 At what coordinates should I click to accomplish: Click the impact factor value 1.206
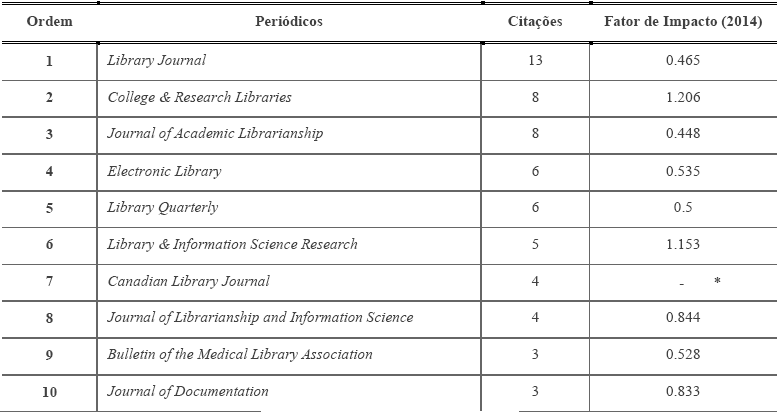point(683,97)
